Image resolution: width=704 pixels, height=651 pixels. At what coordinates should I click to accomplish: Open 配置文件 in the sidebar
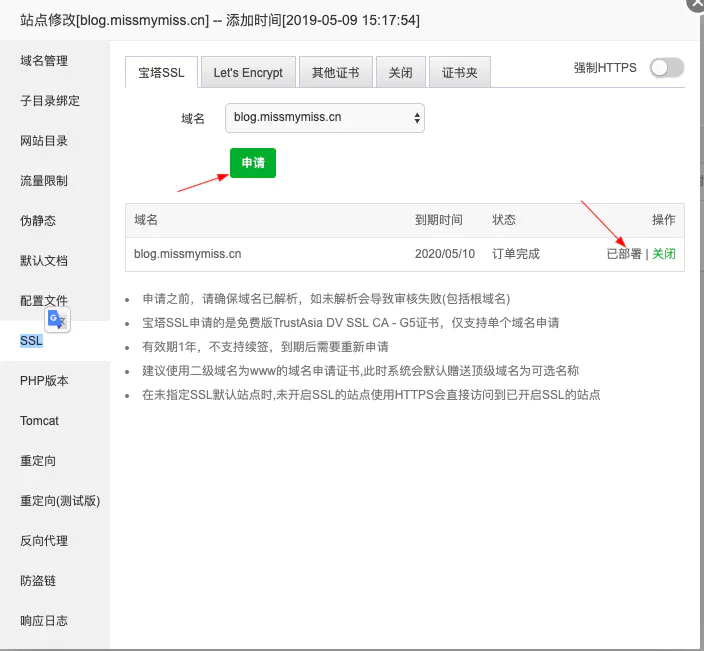point(44,301)
